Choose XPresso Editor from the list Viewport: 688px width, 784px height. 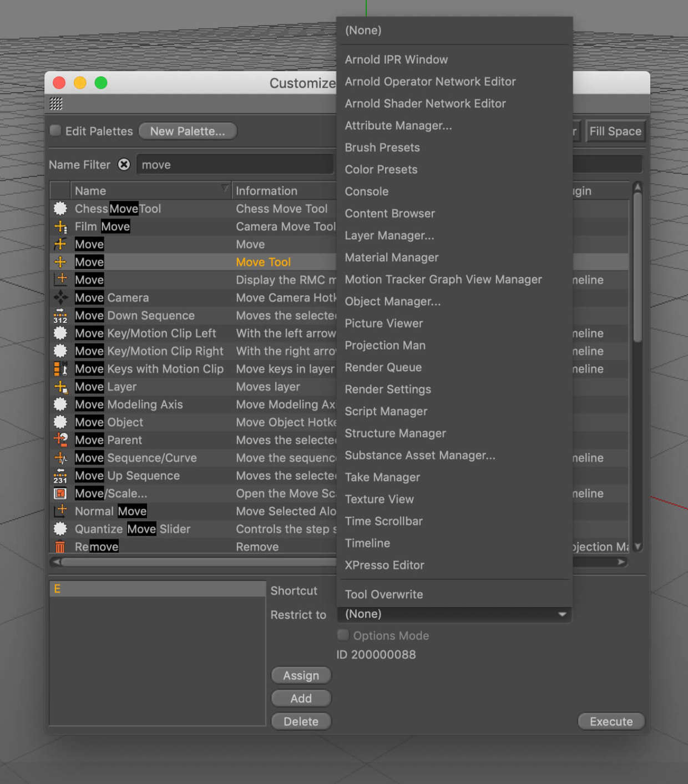454,565
